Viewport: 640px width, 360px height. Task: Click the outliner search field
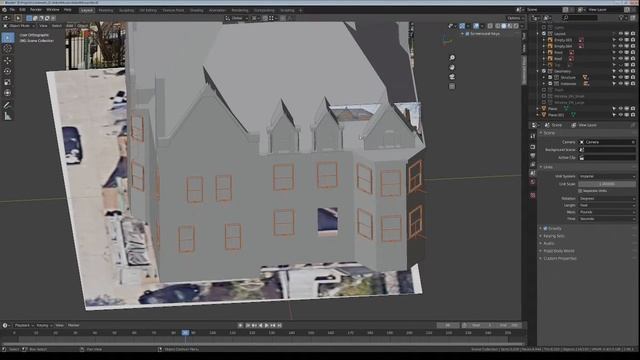[x=580, y=18]
